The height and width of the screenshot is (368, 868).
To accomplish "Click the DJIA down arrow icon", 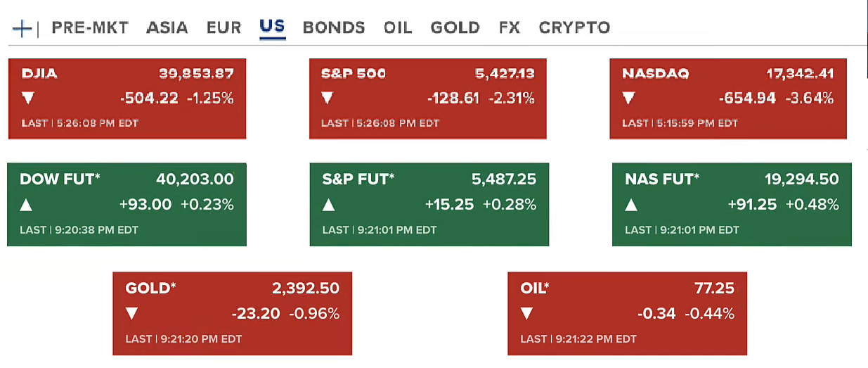I will (27, 99).
